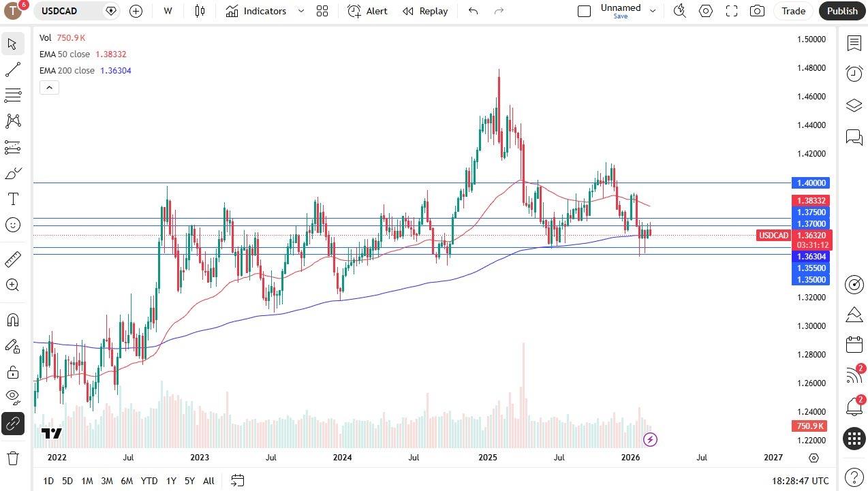Switch to the 1Y range tab

[x=171, y=481]
